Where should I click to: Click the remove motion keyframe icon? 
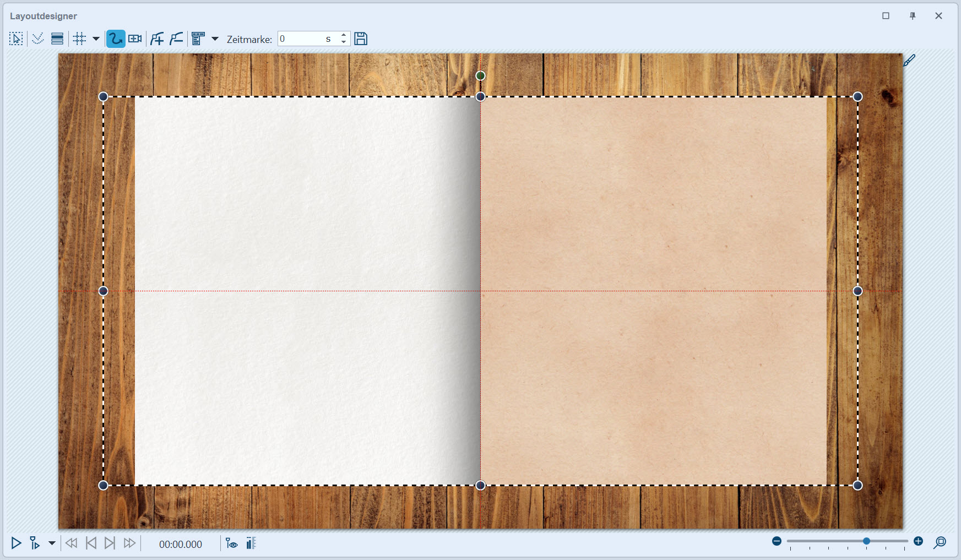pyautogui.click(x=176, y=39)
